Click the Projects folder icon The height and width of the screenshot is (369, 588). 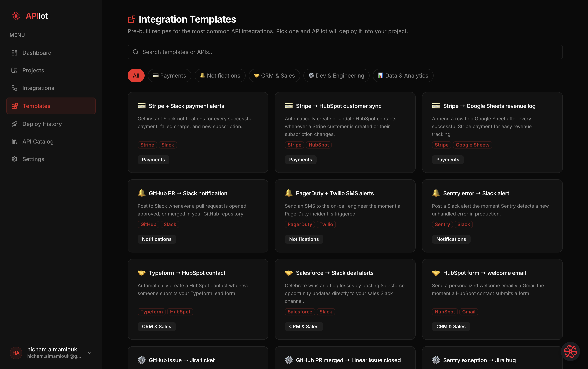(14, 70)
